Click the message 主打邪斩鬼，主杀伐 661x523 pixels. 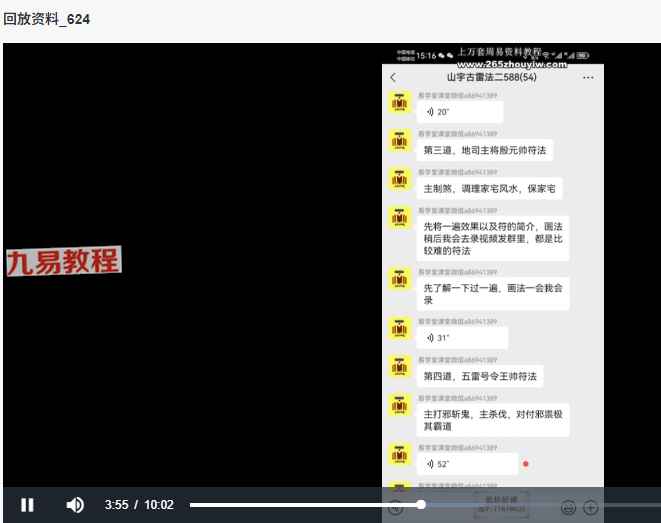pos(494,420)
